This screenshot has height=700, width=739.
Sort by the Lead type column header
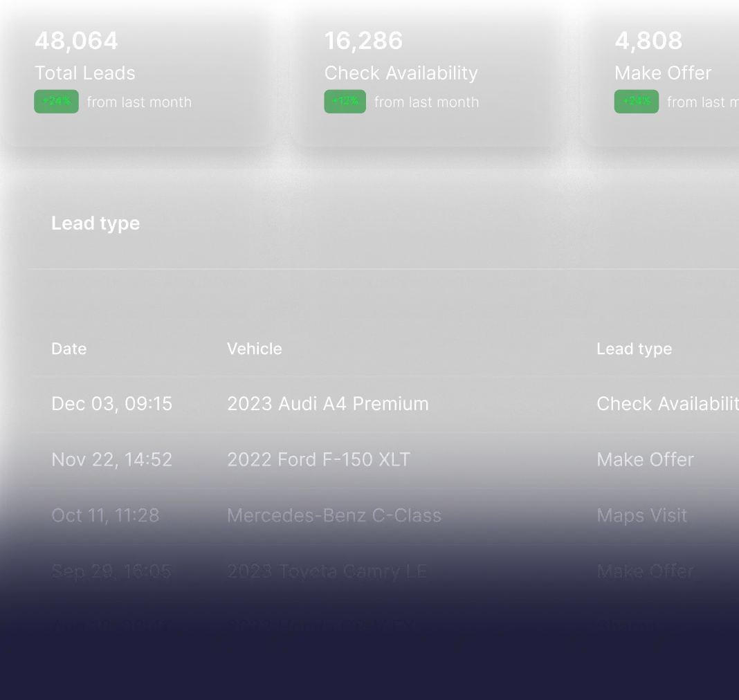tap(634, 349)
